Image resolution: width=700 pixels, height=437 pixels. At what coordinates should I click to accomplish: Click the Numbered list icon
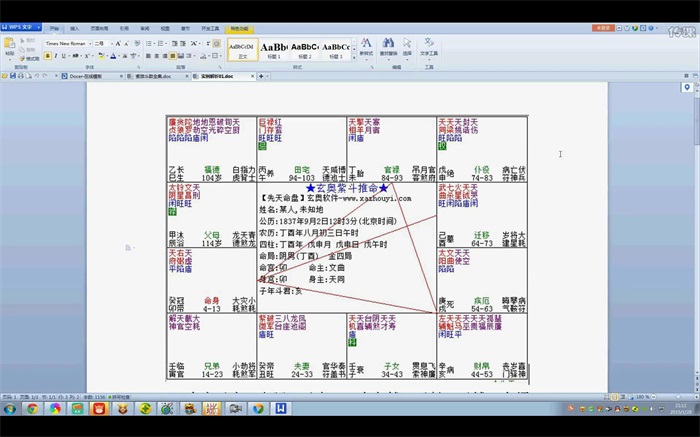coord(161,43)
